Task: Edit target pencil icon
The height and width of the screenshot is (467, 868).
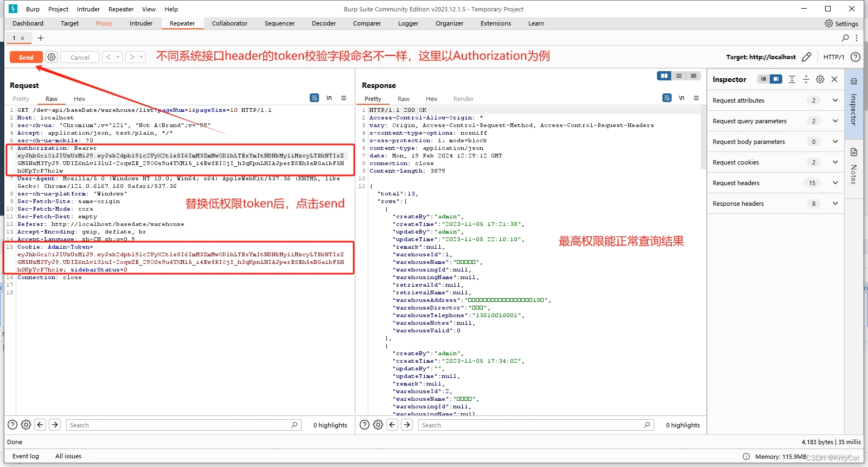Action: (807, 57)
